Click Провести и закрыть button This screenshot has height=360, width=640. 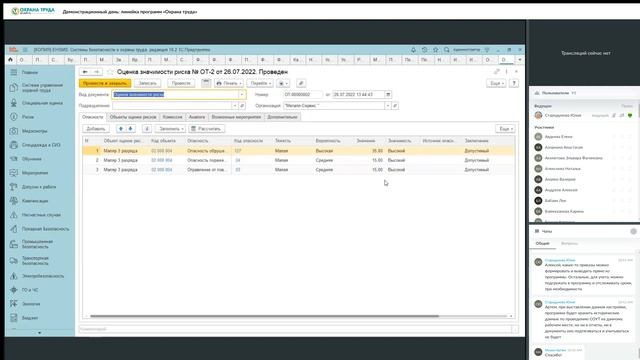pos(105,83)
